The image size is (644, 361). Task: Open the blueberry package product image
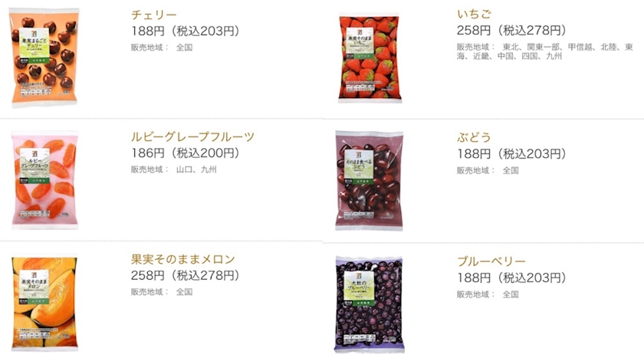(x=370, y=304)
